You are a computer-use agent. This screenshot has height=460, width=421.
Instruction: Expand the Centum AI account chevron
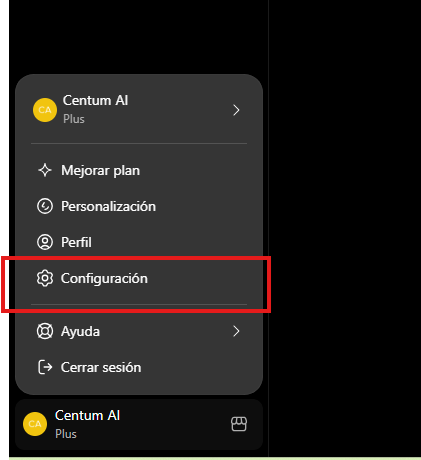coord(236,110)
